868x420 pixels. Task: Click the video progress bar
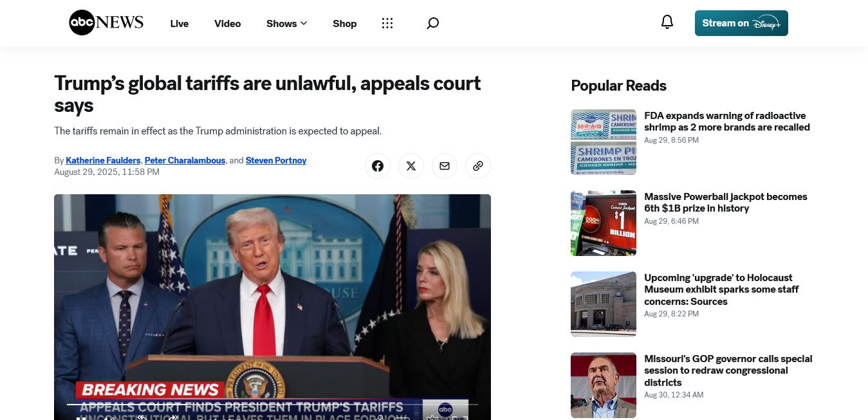coord(272,404)
